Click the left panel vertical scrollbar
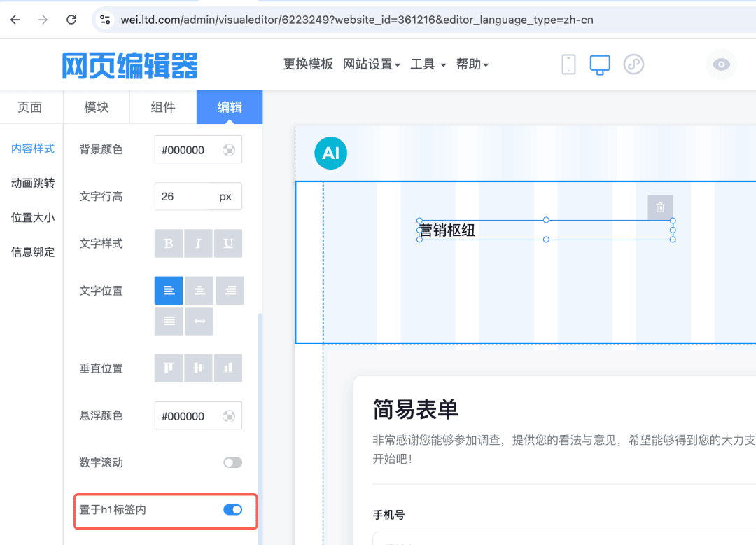The height and width of the screenshot is (545, 756). (260, 429)
